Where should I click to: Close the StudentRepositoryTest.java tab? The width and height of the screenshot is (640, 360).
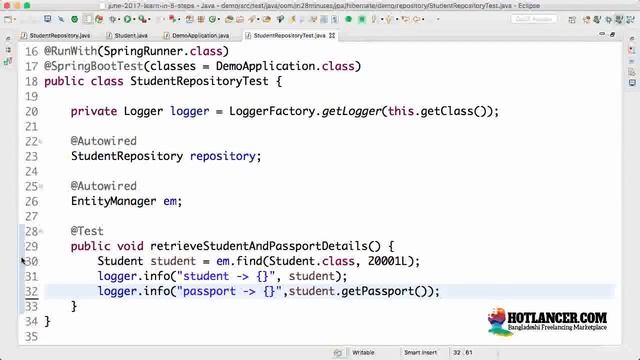click(332, 36)
